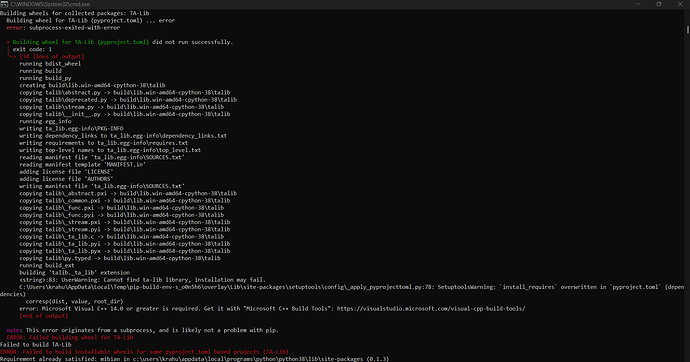This screenshot has width=690, height=362.
Task: Click the 'copying talib\_func.pyi' line
Action: pyautogui.click(x=121, y=215)
